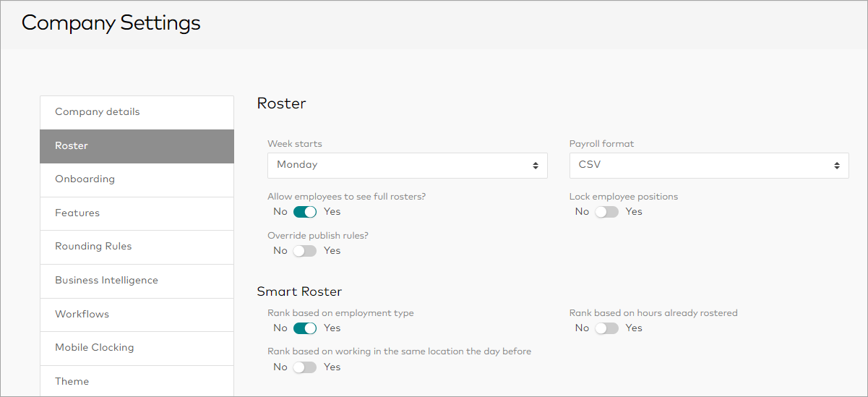
Task: Switch to the Workflows section
Action: [x=137, y=315]
